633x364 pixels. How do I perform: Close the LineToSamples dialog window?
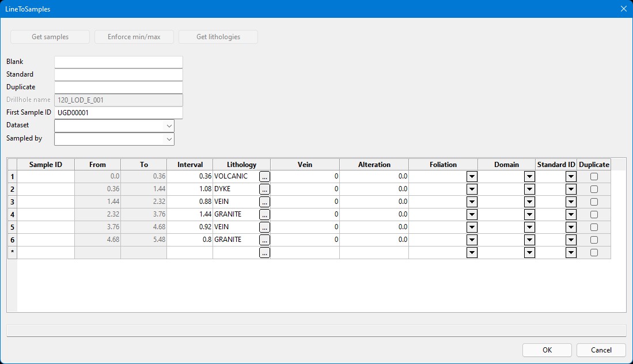[623, 9]
